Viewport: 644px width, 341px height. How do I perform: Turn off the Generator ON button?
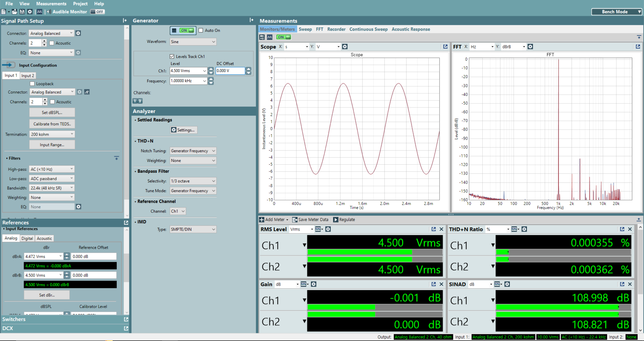pos(183,30)
